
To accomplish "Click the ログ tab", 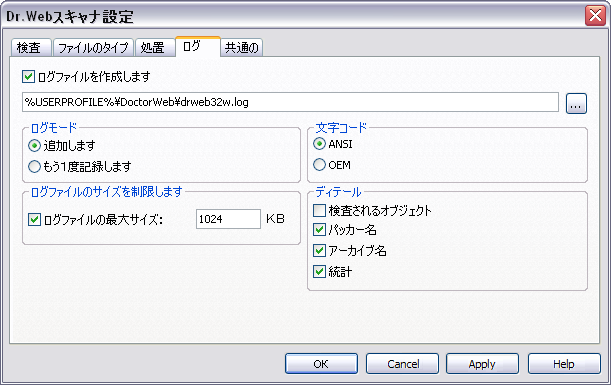I will click(x=198, y=47).
